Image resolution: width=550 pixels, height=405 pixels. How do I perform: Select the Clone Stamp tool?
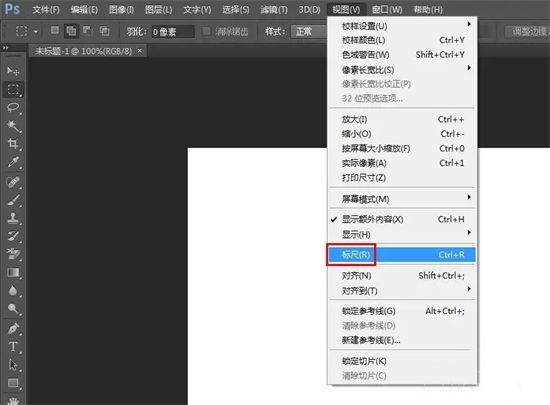click(x=13, y=218)
